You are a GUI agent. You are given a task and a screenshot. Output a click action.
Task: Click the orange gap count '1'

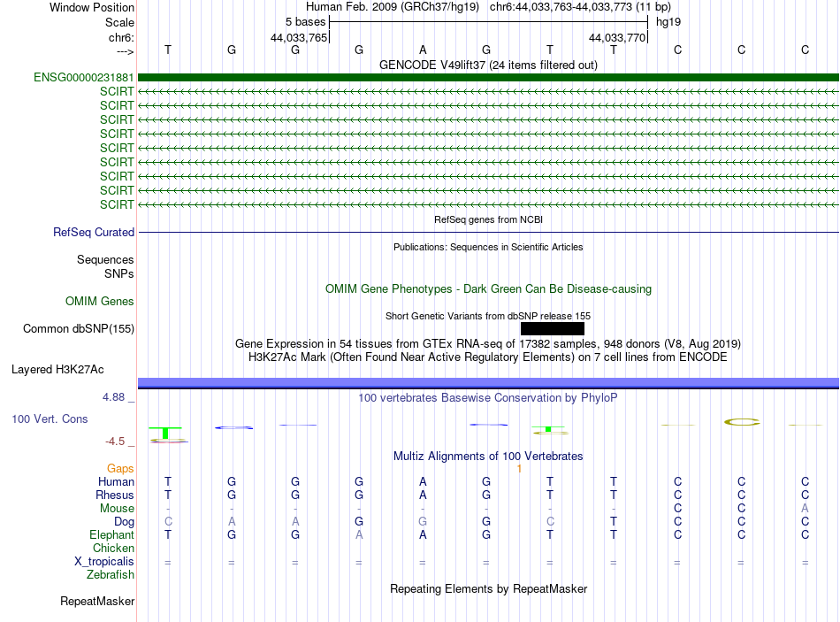(x=519, y=469)
